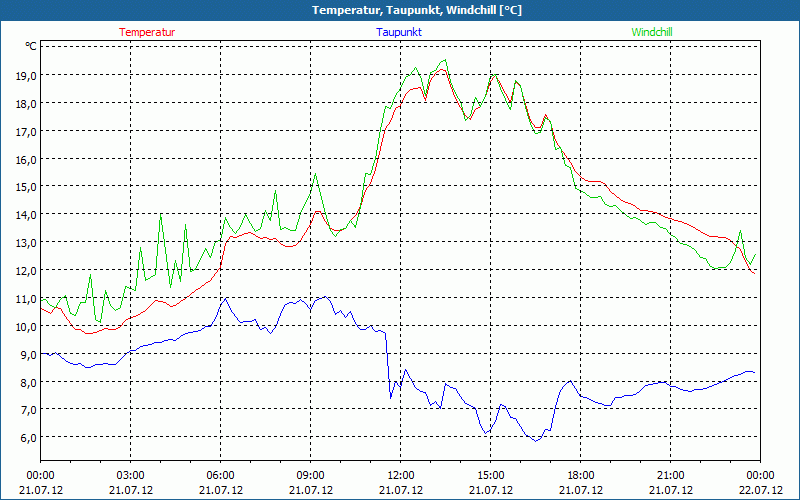800x500 pixels.
Task: Click the red temperature peak near 13:30
Action: click(442, 70)
